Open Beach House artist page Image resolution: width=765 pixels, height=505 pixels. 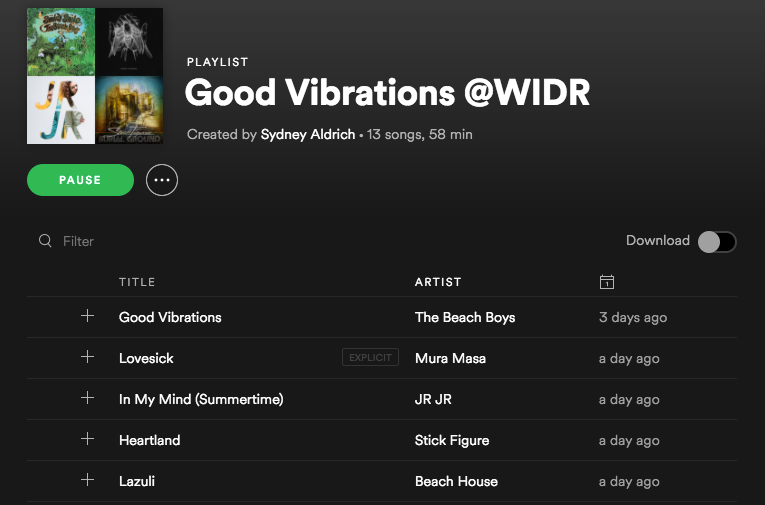tap(456, 481)
